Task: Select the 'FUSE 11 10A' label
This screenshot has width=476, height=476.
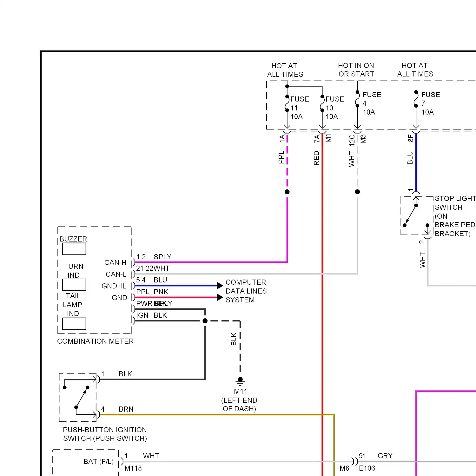Action: [300, 108]
